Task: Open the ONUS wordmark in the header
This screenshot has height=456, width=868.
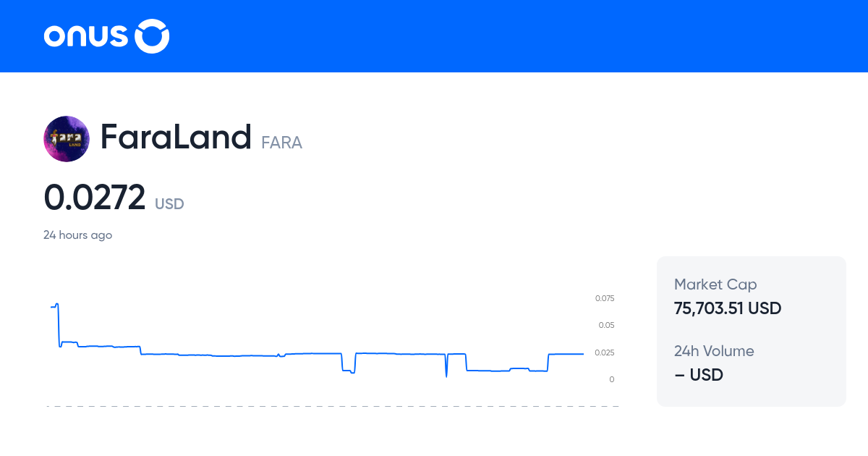Action: pyautogui.click(x=86, y=35)
